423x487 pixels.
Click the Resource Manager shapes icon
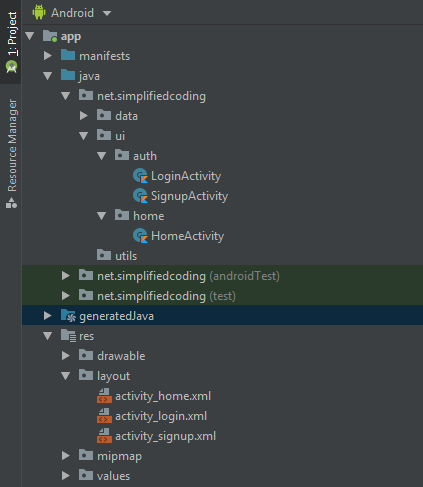click(11, 202)
